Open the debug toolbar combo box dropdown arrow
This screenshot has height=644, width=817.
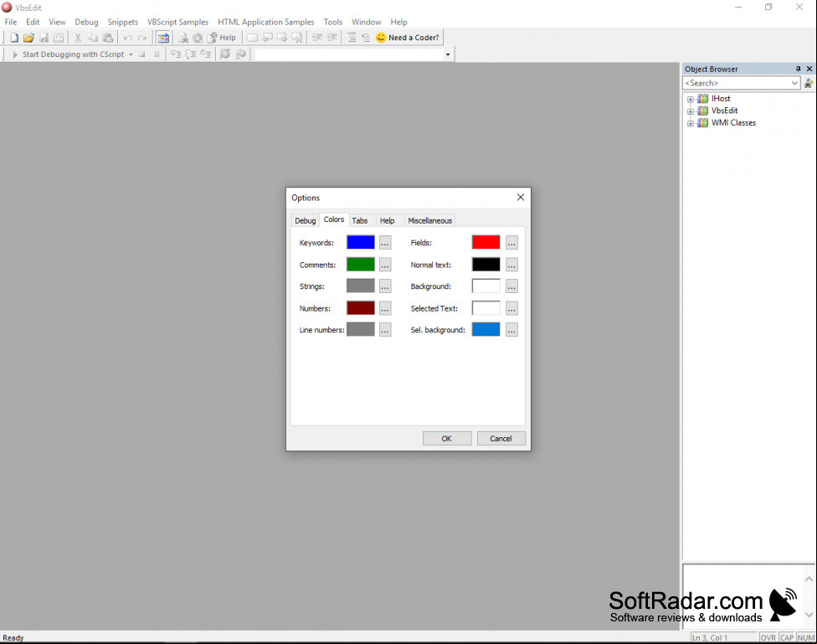click(448, 54)
